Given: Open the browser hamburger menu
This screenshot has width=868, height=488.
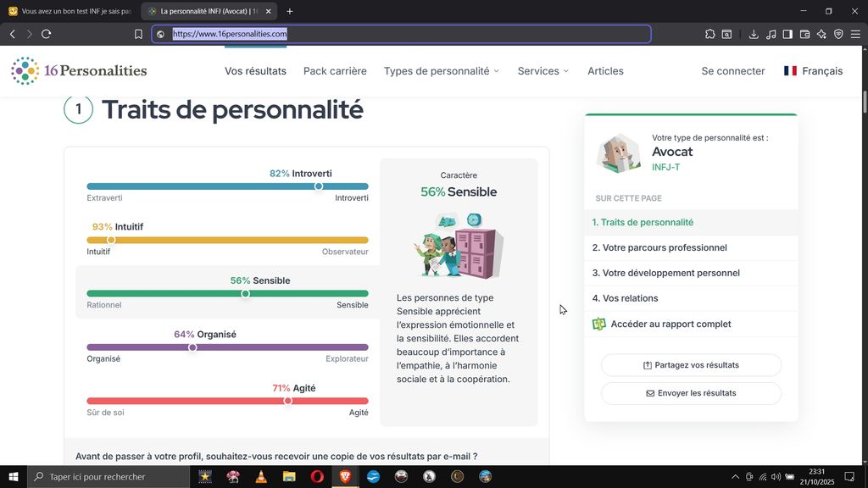Looking at the screenshot, I should click(x=855, y=34).
